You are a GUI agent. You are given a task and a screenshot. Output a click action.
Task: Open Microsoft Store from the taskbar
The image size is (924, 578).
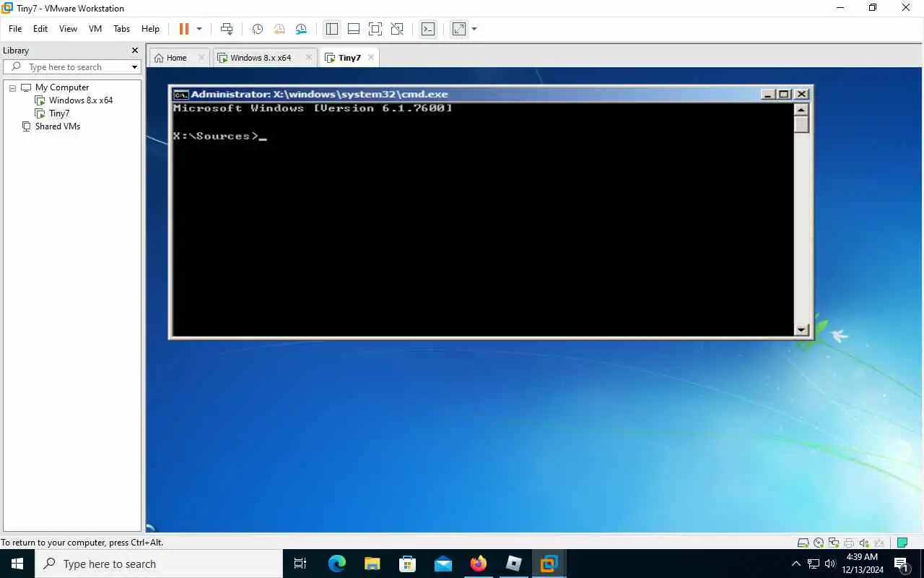pos(408,564)
